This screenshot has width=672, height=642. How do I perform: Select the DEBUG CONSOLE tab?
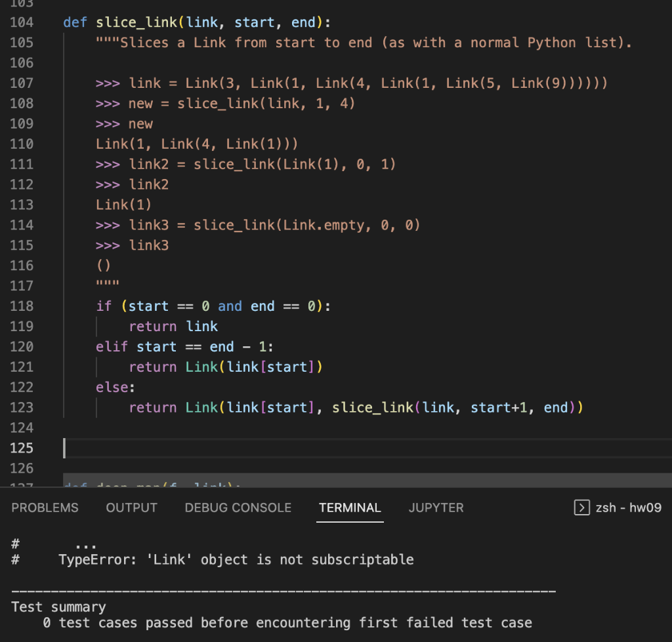click(x=238, y=508)
